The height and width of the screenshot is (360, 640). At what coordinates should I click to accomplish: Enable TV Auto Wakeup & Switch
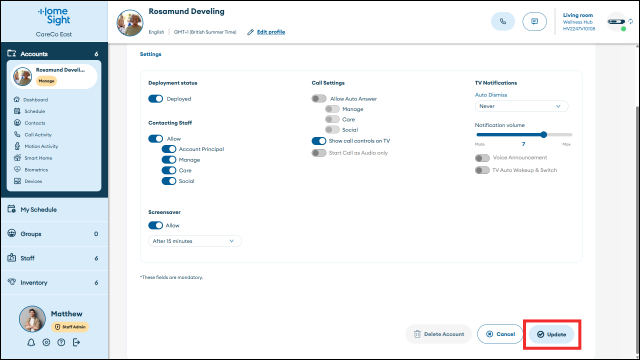coord(482,170)
